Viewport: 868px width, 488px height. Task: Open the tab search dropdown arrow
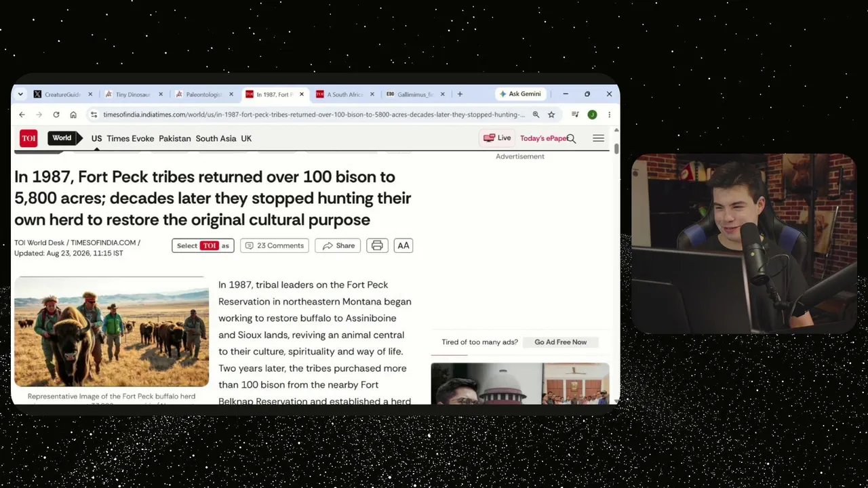pos(20,94)
